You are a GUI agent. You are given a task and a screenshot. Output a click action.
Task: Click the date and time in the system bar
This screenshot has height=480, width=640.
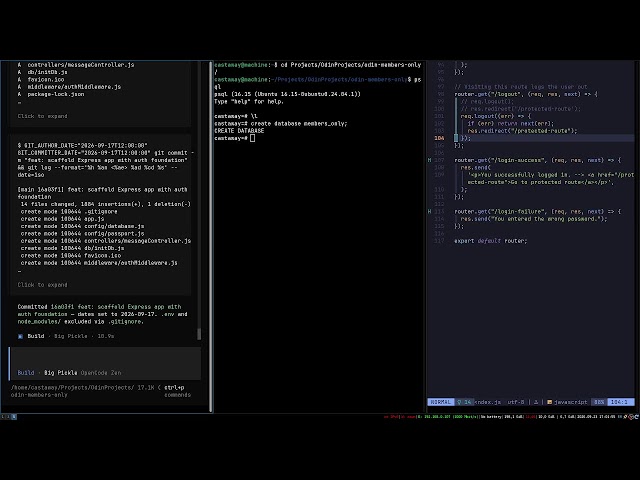tap(598, 417)
